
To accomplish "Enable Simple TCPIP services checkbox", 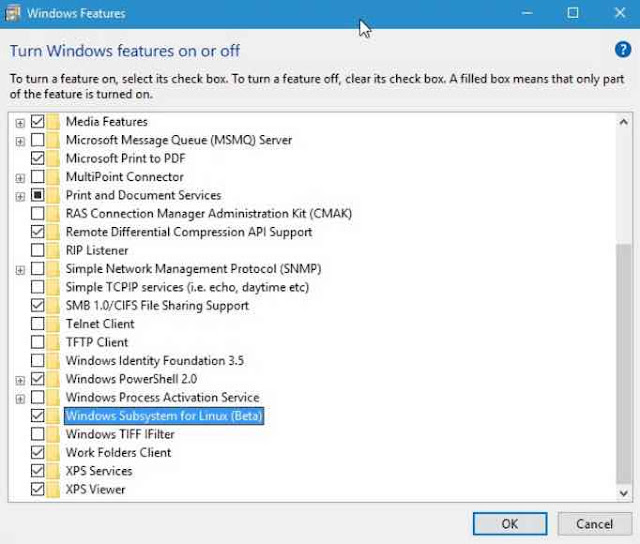I will click(38, 286).
